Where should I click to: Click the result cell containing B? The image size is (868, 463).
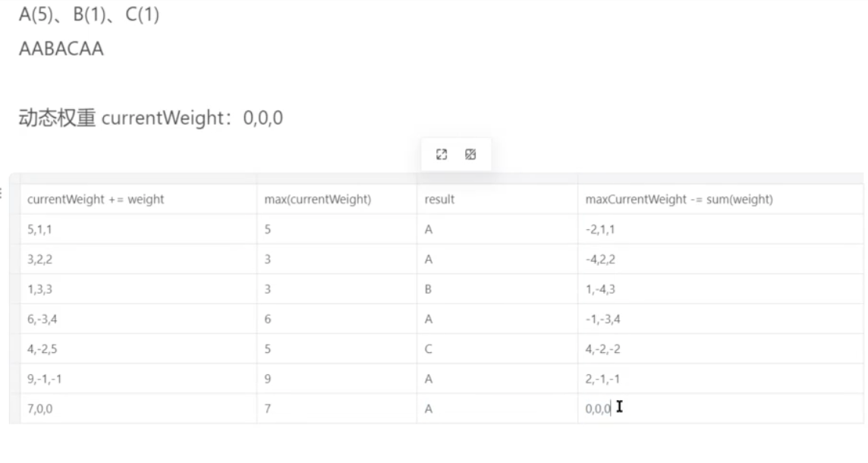pos(497,289)
